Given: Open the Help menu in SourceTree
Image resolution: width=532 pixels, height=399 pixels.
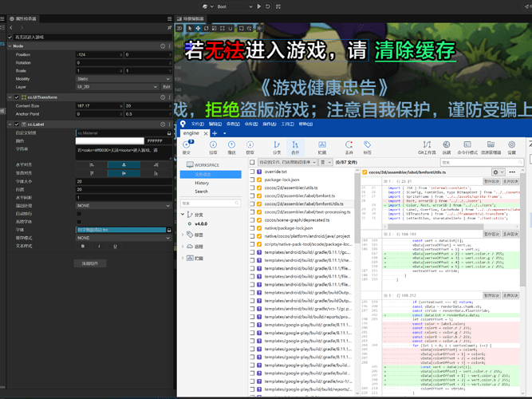Looking at the screenshot, I should 305,124.
